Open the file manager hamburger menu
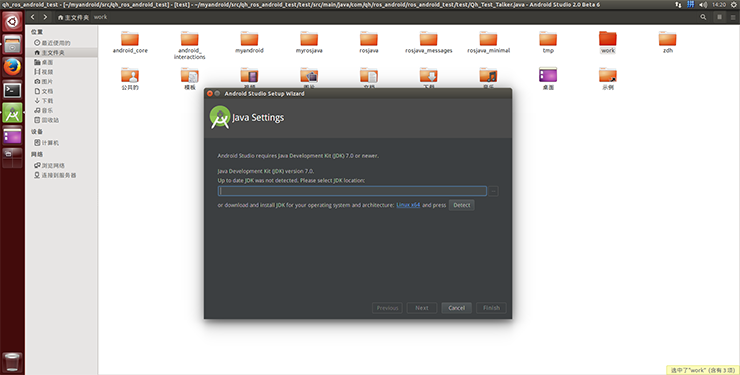 click(x=733, y=17)
